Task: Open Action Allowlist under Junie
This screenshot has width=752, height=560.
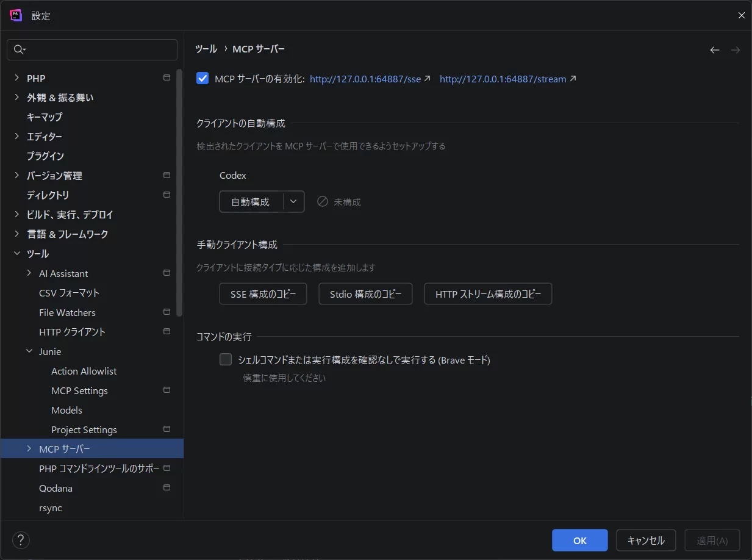Action: click(84, 371)
